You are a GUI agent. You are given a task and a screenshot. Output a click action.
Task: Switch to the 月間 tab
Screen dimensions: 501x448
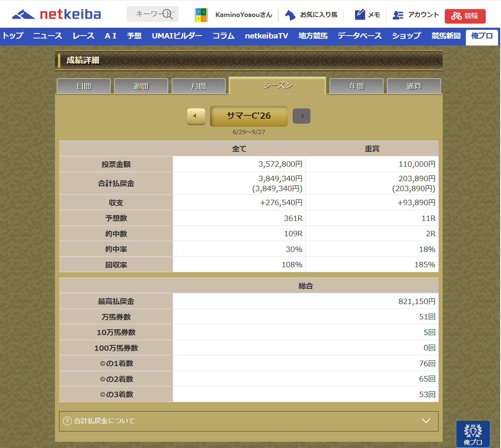(x=198, y=86)
